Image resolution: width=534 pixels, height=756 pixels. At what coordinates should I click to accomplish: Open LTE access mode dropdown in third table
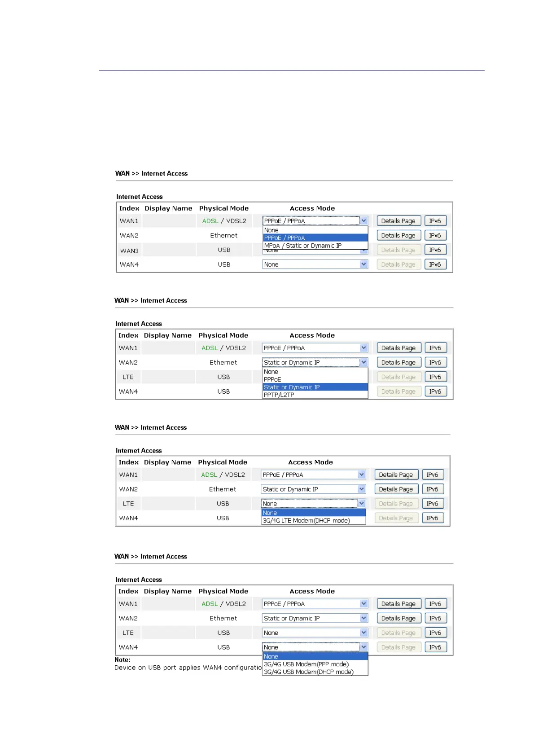tap(313, 504)
